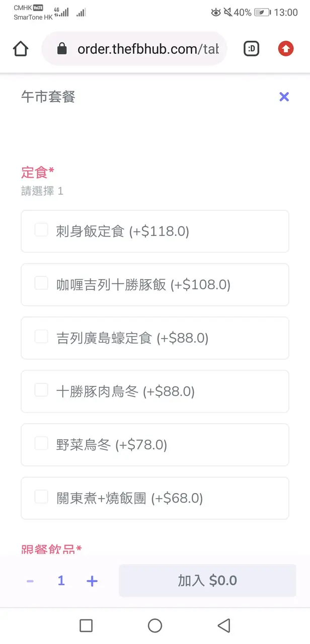Tick the 咖喱吉列十勝豚飯 checkbox
310x644 pixels.
coord(41,283)
